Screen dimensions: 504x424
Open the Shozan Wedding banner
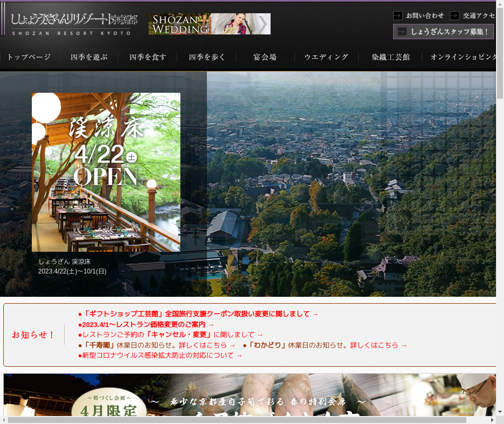pos(210,24)
